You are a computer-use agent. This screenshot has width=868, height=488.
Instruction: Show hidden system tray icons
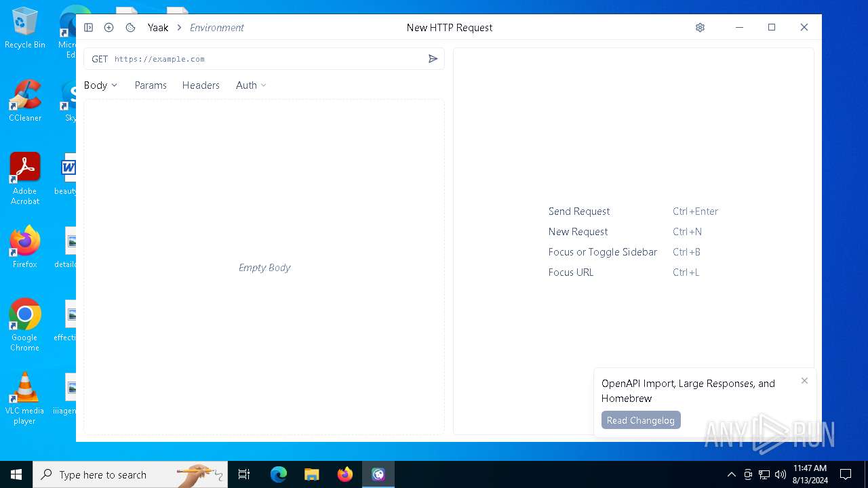731,474
